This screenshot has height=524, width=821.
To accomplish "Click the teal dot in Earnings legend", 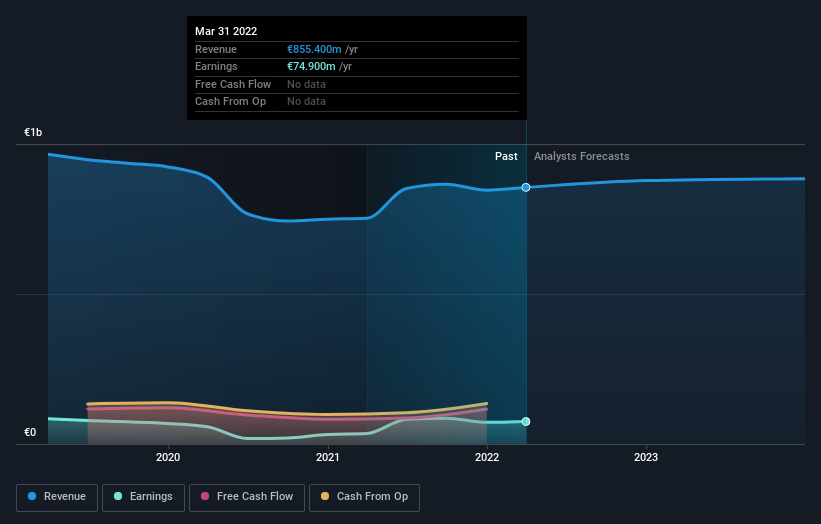I will (118, 496).
